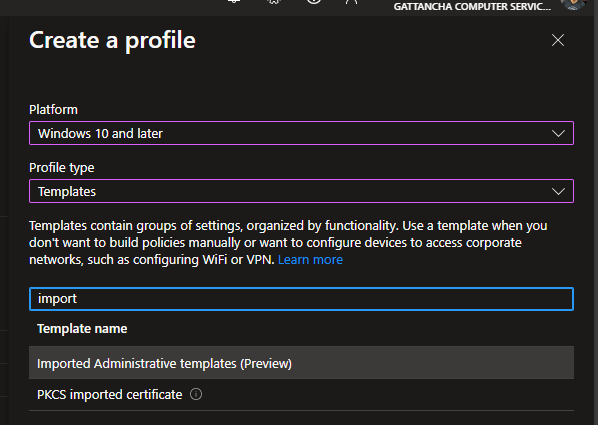Expand the Profile type chevron arrow

coord(558,192)
